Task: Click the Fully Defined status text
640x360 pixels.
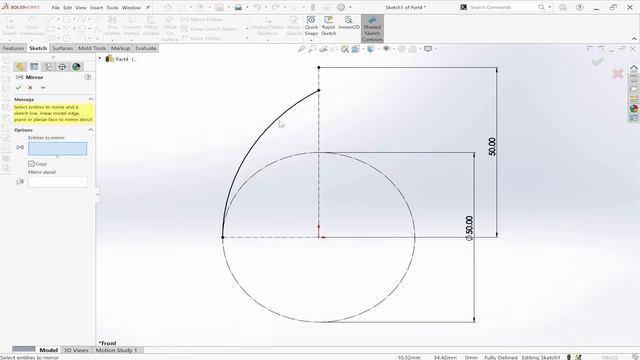Action: point(501,357)
